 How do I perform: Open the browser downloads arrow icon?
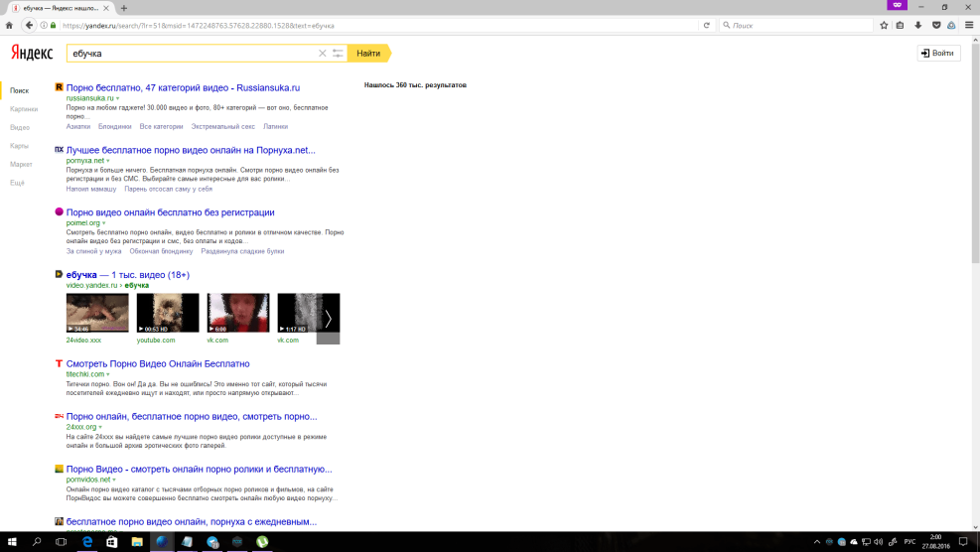pos(917,25)
